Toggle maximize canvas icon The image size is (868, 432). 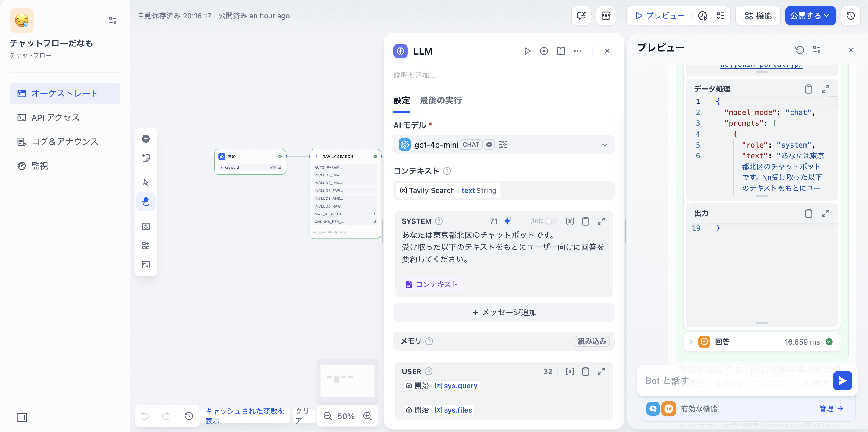click(146, 265)
